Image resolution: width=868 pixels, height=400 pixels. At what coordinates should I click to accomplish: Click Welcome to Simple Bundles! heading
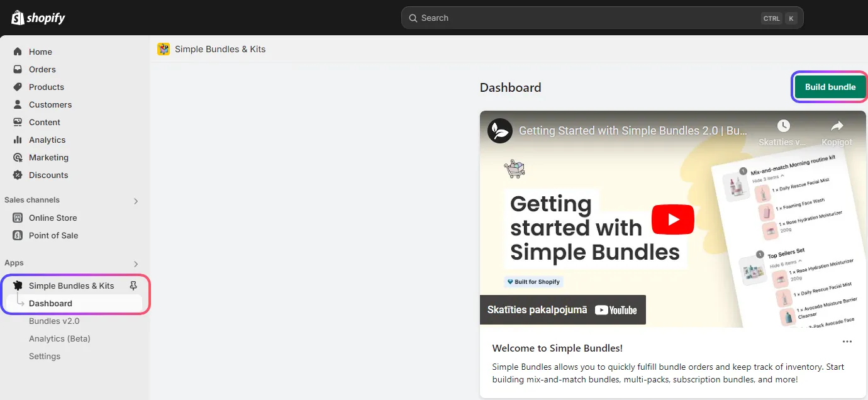[557, 348]
